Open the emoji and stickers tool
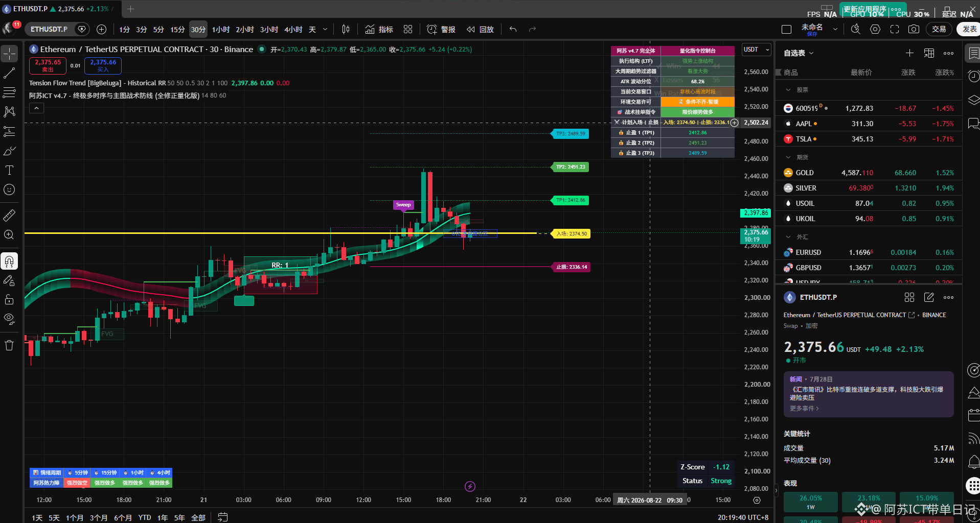 click(x=9, y=189)
